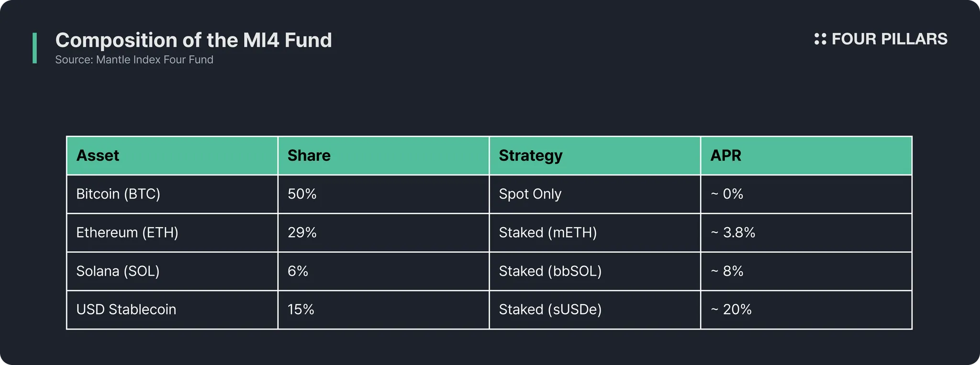
Task: Click the Staked (sUSDe) cell
Action: tap(550, 310)
